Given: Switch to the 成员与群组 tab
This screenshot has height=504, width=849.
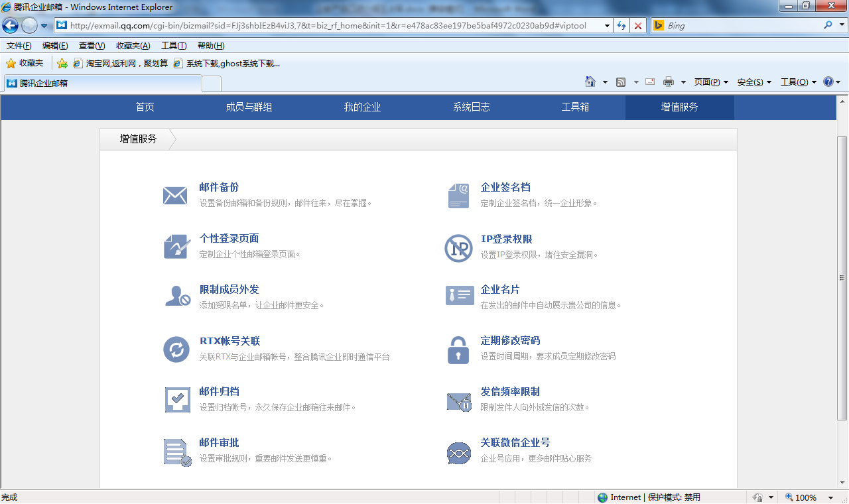Looking at the screenshot, I should pos(249,107).
